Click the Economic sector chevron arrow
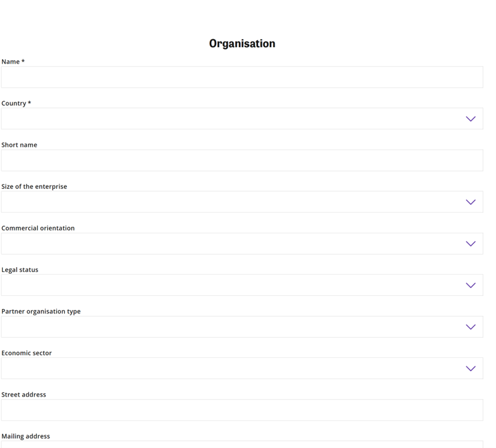The height and width of the screenshot is (448, 496). click(x=470, y=368)
